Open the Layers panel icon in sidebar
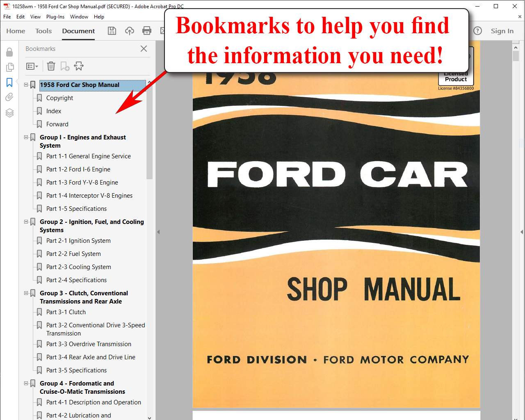525x420 pixels. coord(9,113)
